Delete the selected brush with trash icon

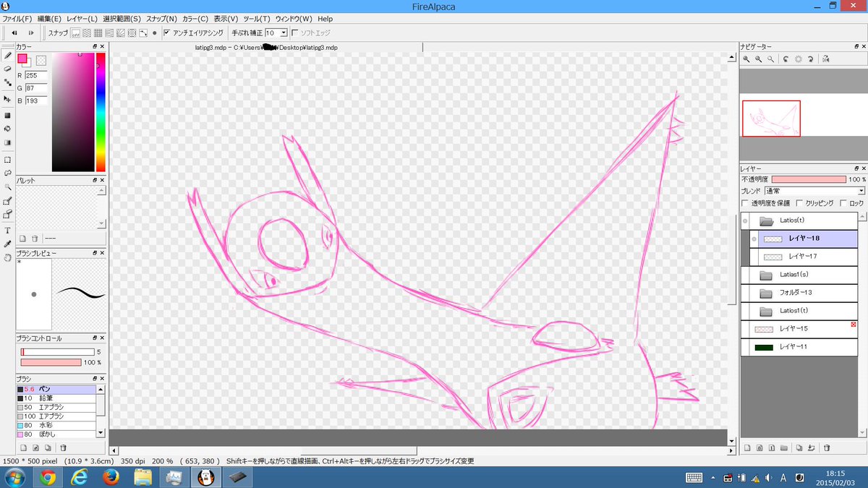63,448
